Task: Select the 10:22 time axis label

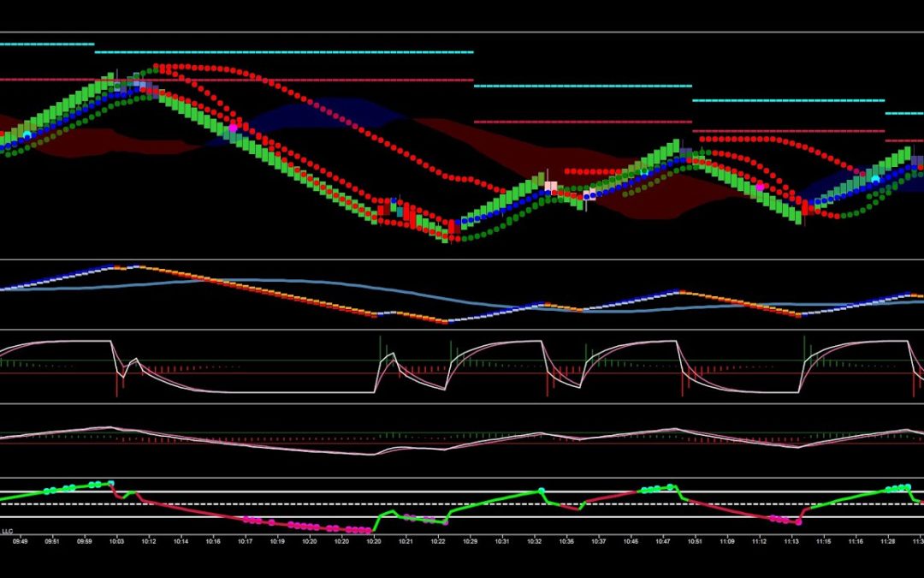Action: tap(438, 541)
